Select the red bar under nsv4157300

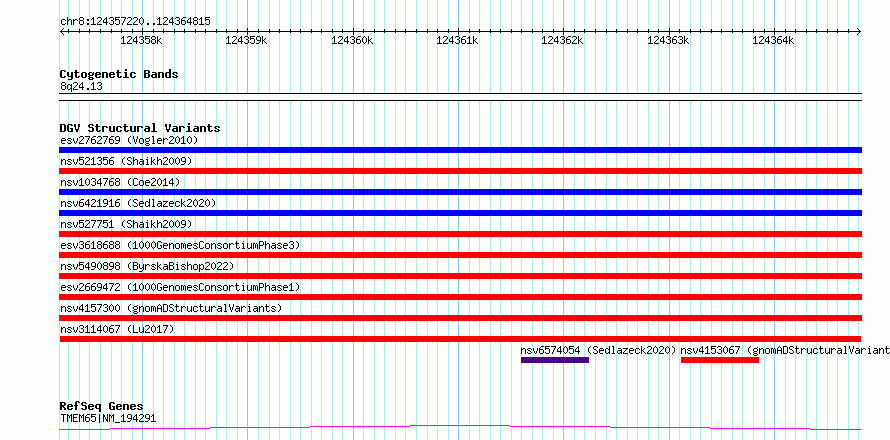(x=460, y=318)
